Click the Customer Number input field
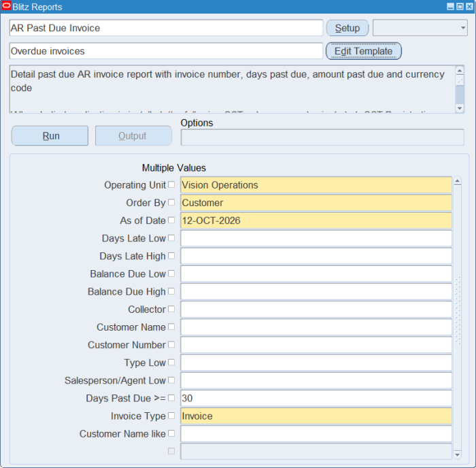This screenshot has height=468, width=476. pos(316,345)
